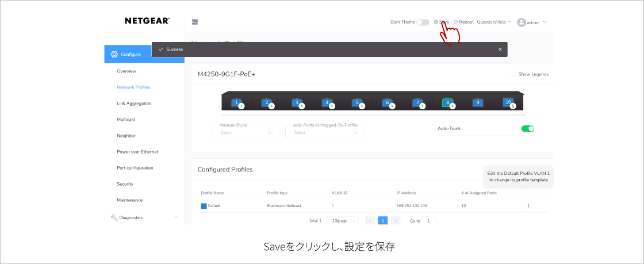Disable the Auto-Trunk toggle

coord(527,128)
